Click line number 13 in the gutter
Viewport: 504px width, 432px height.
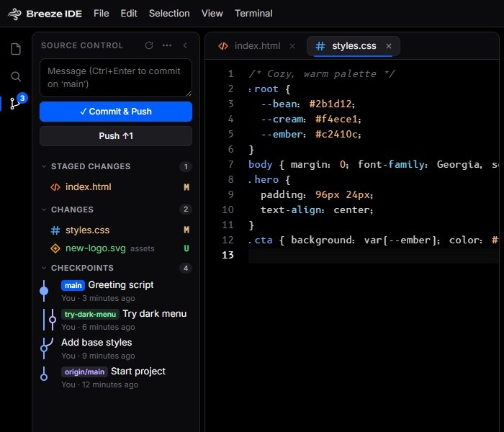pos(228,255)
